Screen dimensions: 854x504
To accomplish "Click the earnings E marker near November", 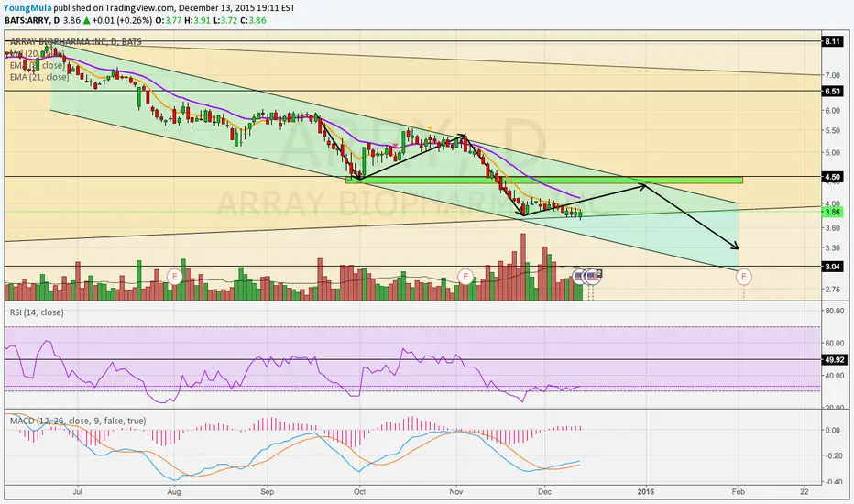I will point(465,276).
